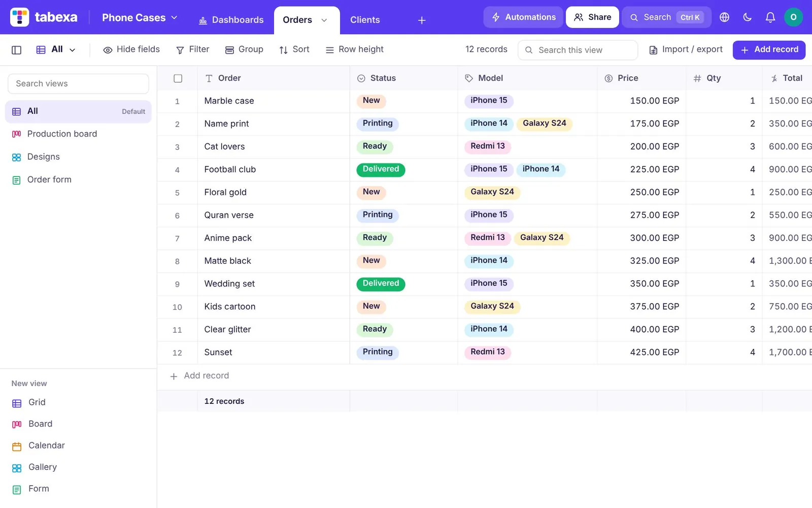This screenshot has width=812, height=508.
Task: Open Automations panel
Action: point(523,17)
